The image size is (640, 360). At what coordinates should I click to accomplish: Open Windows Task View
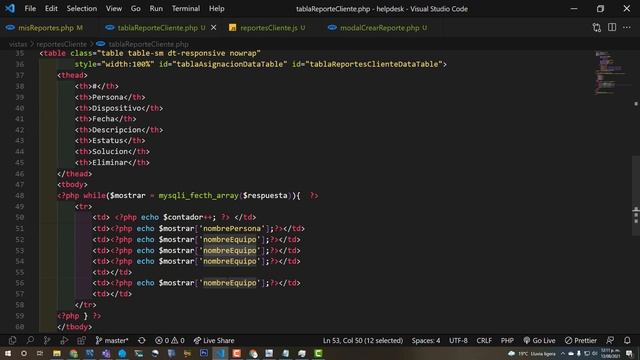click(x=40, y=353)
